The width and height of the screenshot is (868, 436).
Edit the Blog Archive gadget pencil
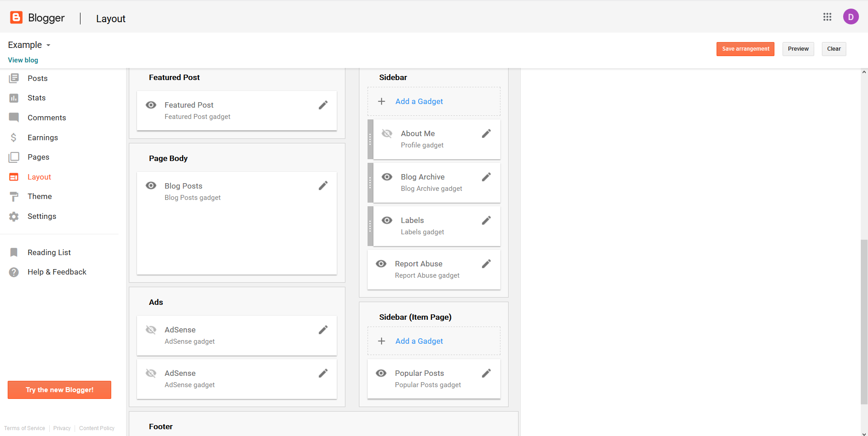click(486, 177)
